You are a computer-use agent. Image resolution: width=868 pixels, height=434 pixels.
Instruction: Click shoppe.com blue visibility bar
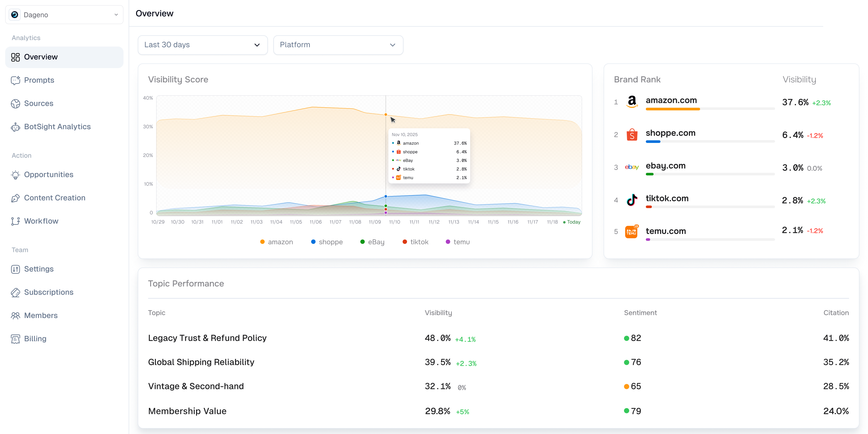(x=653, y=142)
